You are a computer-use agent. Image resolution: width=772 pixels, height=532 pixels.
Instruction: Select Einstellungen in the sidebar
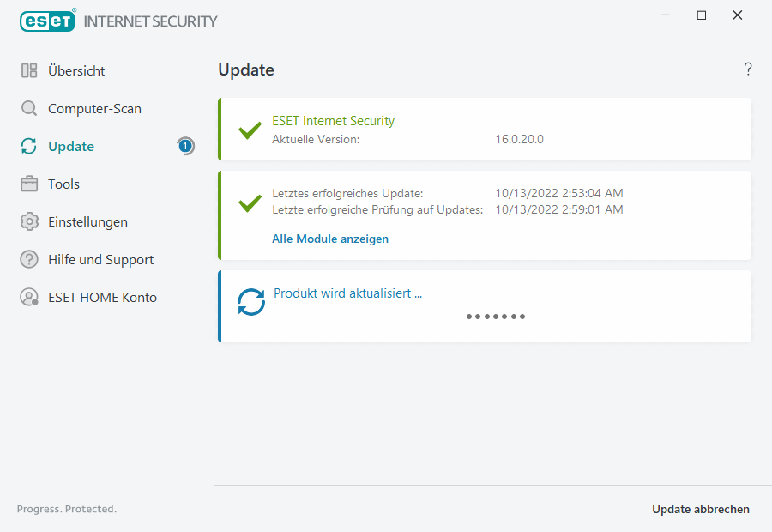point(87,222)
